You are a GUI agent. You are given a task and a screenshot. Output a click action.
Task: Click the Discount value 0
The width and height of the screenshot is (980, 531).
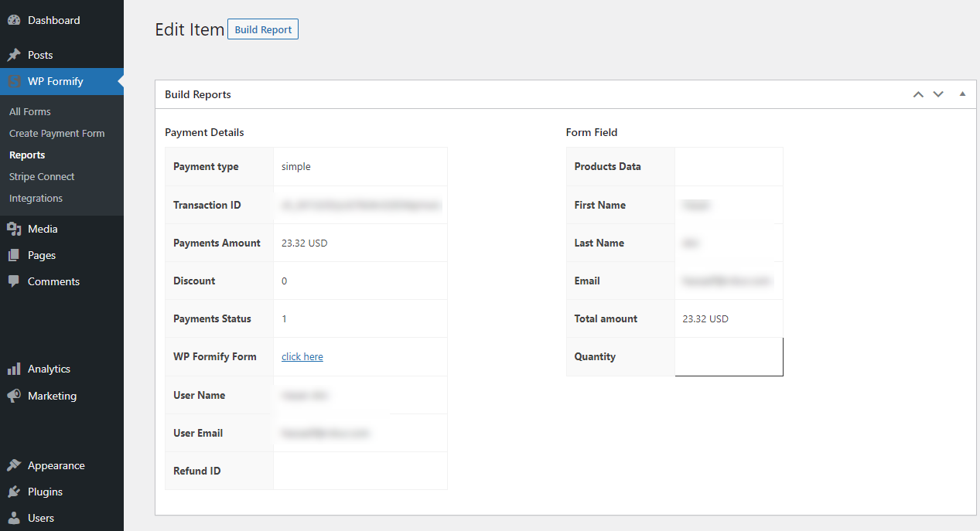tap(284, 281)
